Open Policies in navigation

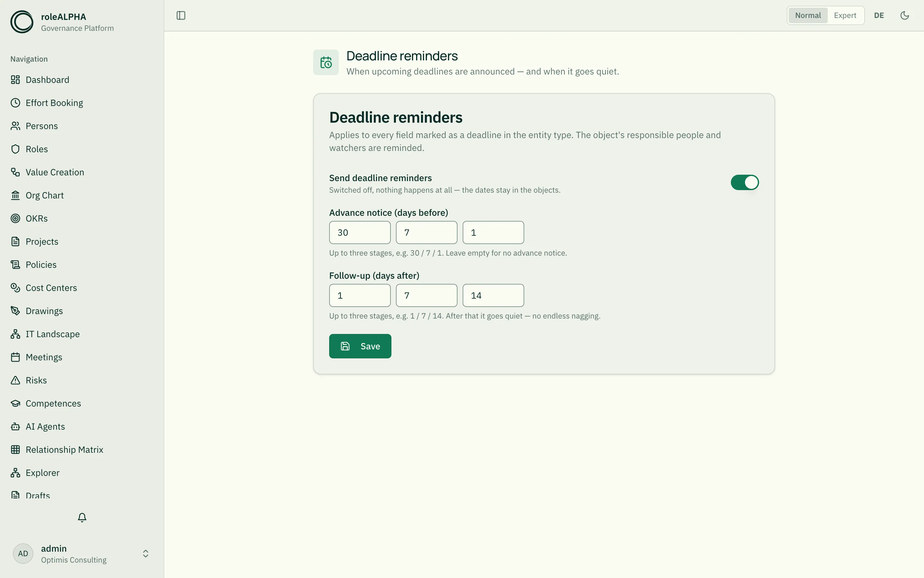pyautogui.click(x=82, y=265)
